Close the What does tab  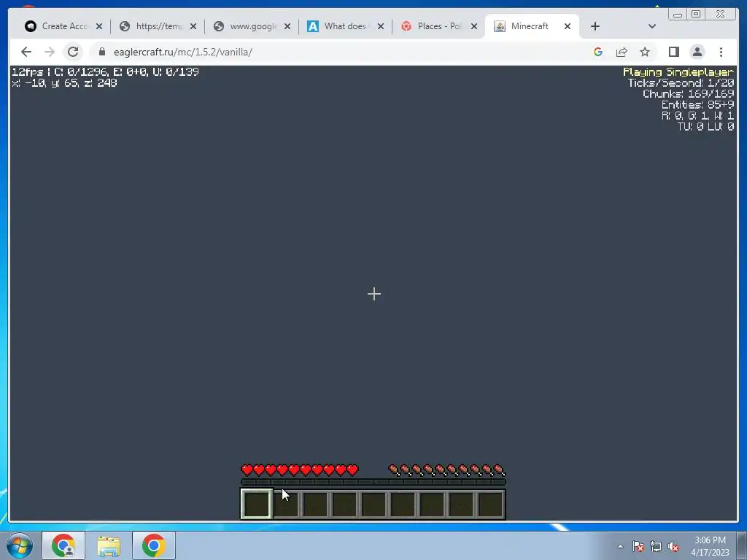pyautogui.click(x=381, y=27)
